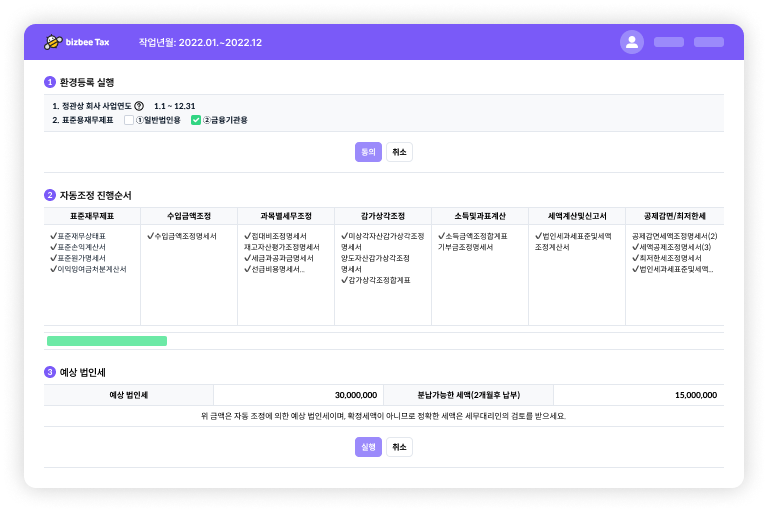The image size is (768, 512).
Task: Uncheck the ②금융기관용 checkbox
Action: click(x=196, y=120)
